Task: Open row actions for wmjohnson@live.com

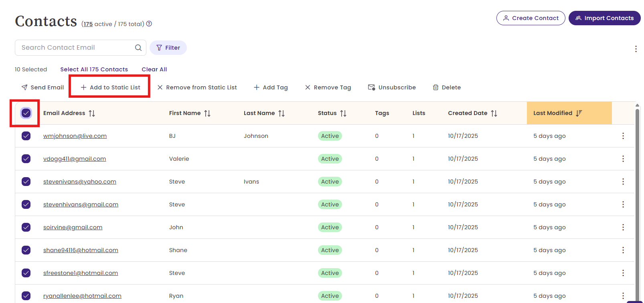Action: coord(623,136)
